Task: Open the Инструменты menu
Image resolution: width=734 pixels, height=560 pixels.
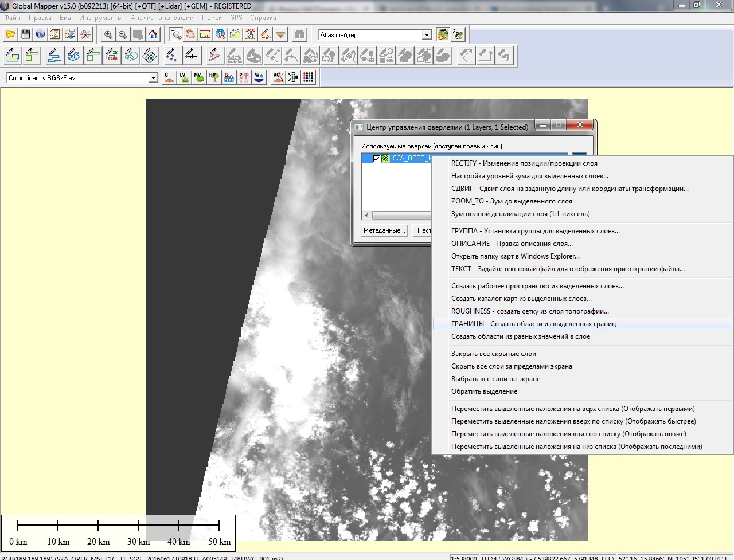Action: click(x=101, y=18)
